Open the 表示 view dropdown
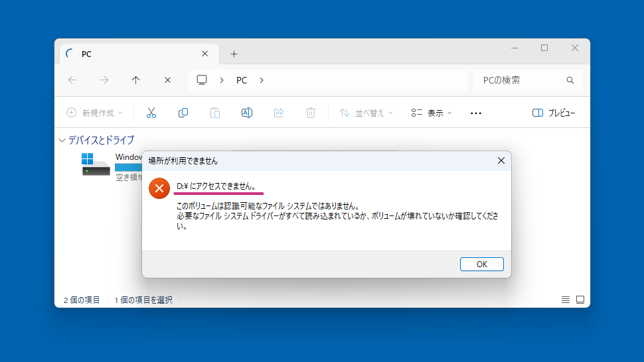 pyautogui.click(x=432, y=113)
